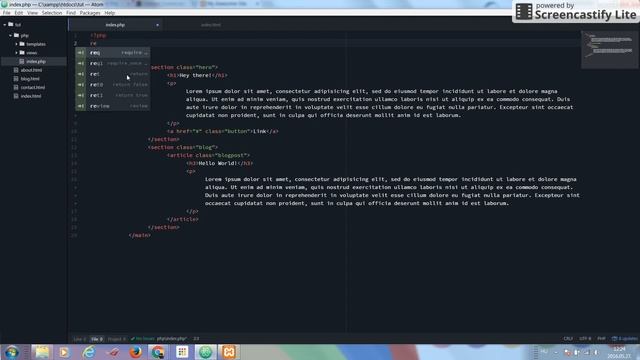
Task: Collapse the php folder in tree view
Action: [11, 36]
